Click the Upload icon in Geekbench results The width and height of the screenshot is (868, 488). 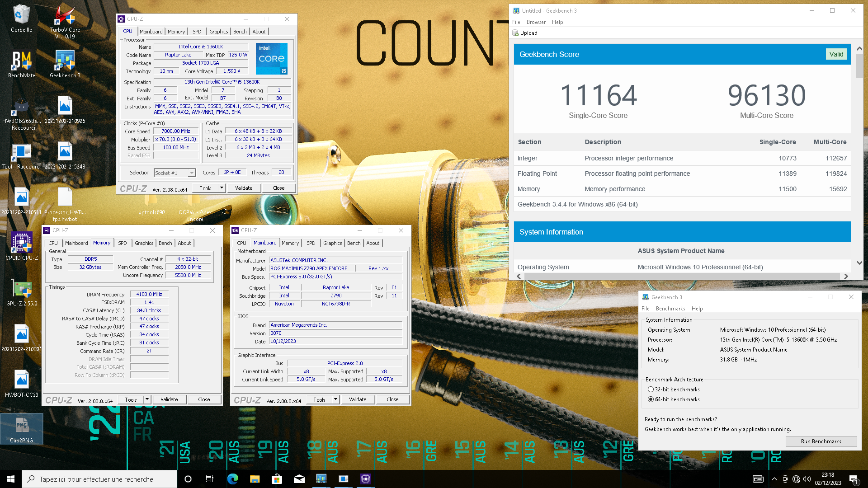[x=515, y=33]
